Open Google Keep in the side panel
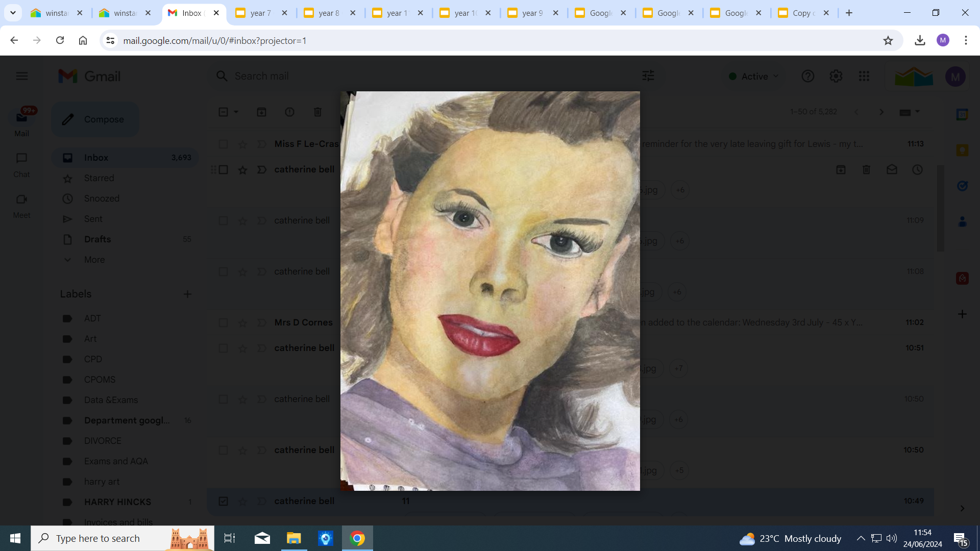980x551 pixels. pyautogui.click(x=962, y=150)
